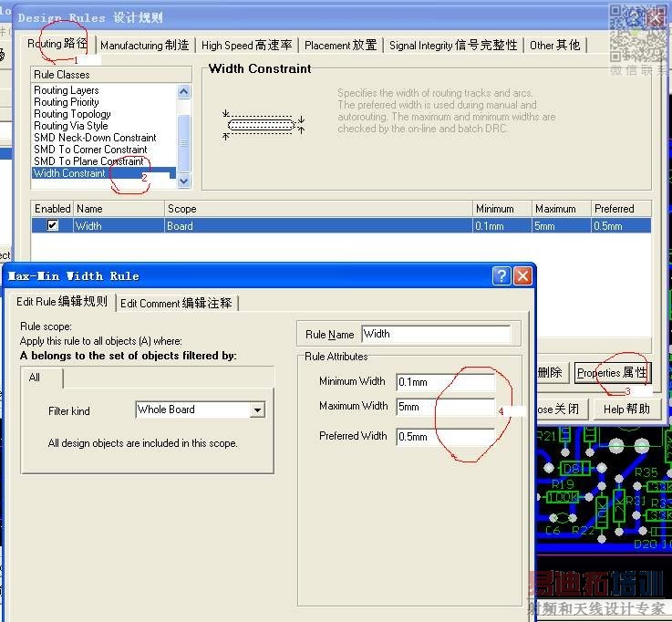Click the Help button in Design Rules
This screenshot has height=622, width=672.
626,409
